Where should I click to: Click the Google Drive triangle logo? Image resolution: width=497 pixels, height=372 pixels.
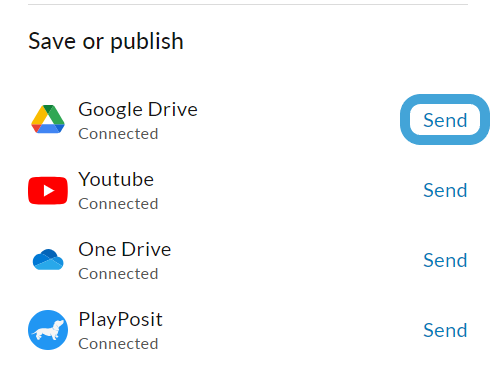click(x=48, y=119)
